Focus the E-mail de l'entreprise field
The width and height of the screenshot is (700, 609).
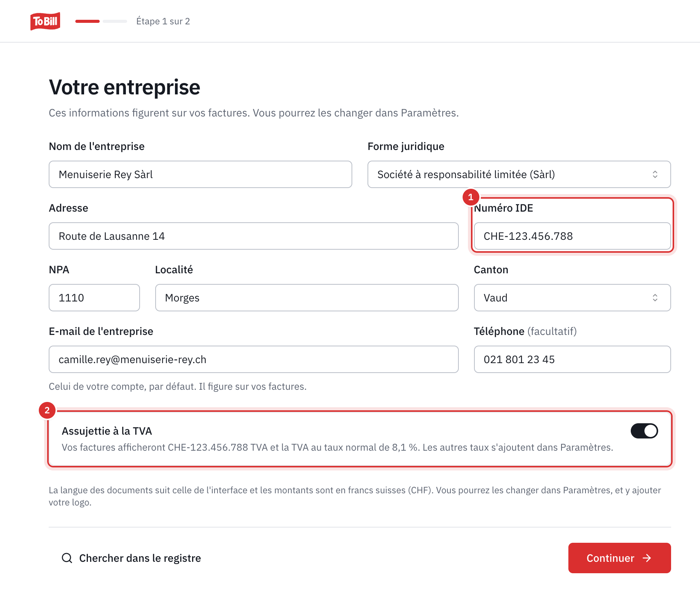[254, 359]
